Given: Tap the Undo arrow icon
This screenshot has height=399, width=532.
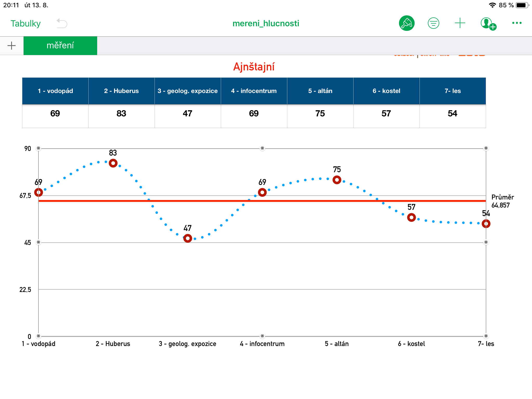Looking at the screenshot, I should point(62,23).
